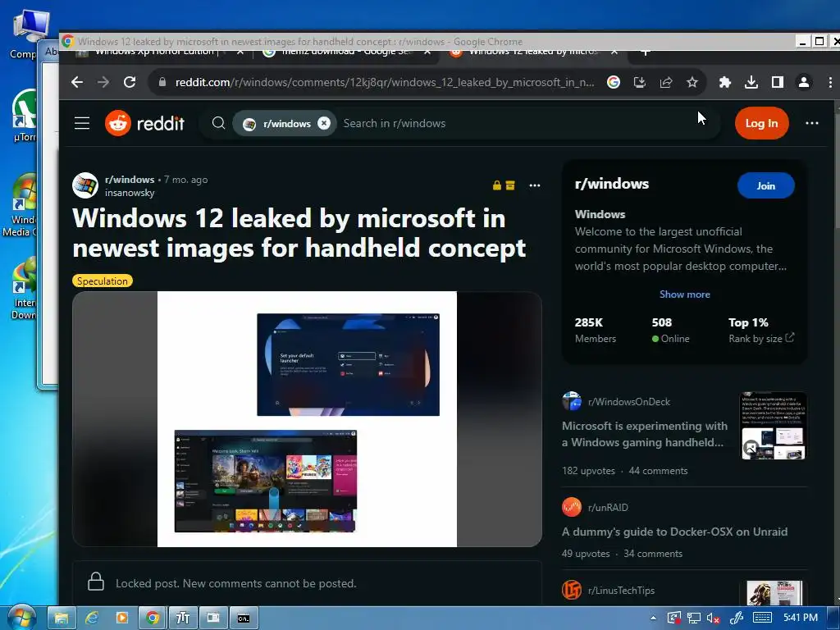This screenshot has width=840, height=630.
Task: Open the r/unRAID community link
Action: coord(608,507)
